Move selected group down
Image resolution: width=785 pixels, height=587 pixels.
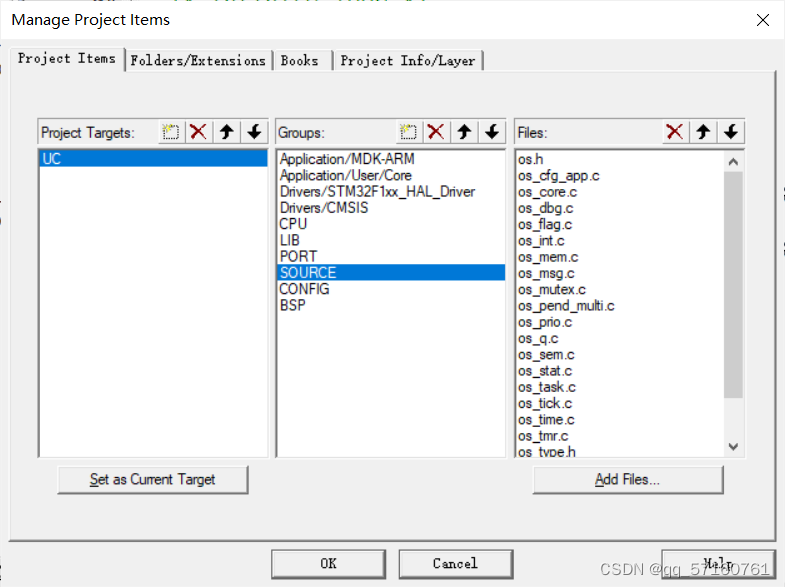click(x=492, y=132)
